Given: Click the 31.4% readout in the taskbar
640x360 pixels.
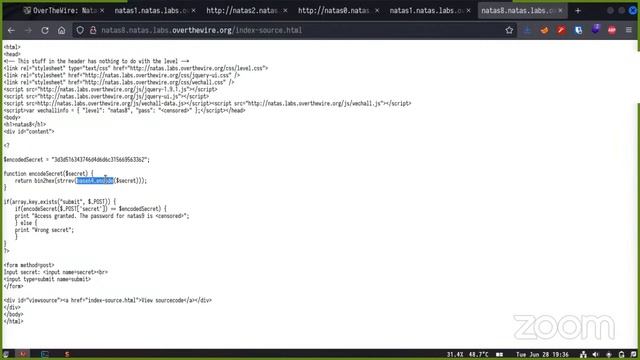Looking at the screenshot, I should click(455, 354).
